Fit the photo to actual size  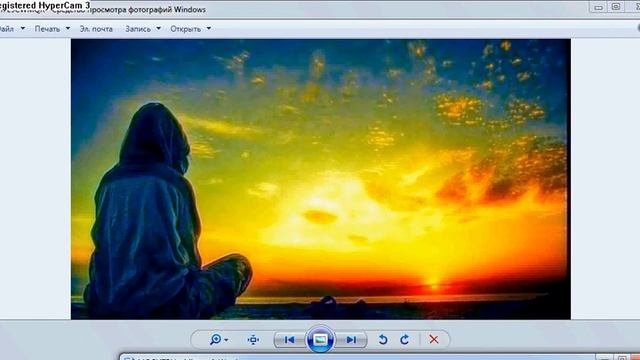(253, 340)
